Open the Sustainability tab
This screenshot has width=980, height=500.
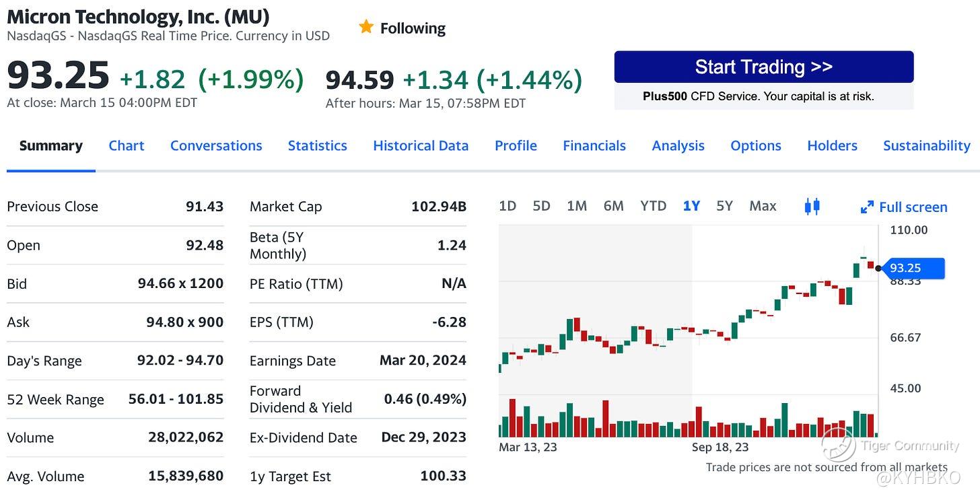(926, 145)
